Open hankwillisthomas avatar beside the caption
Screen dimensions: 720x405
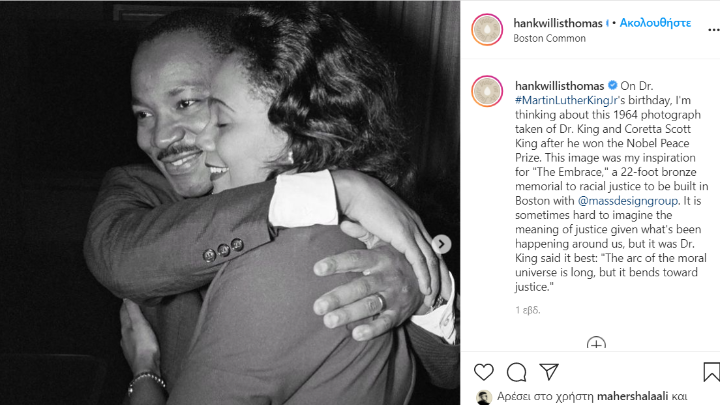(x=487, y=91)
